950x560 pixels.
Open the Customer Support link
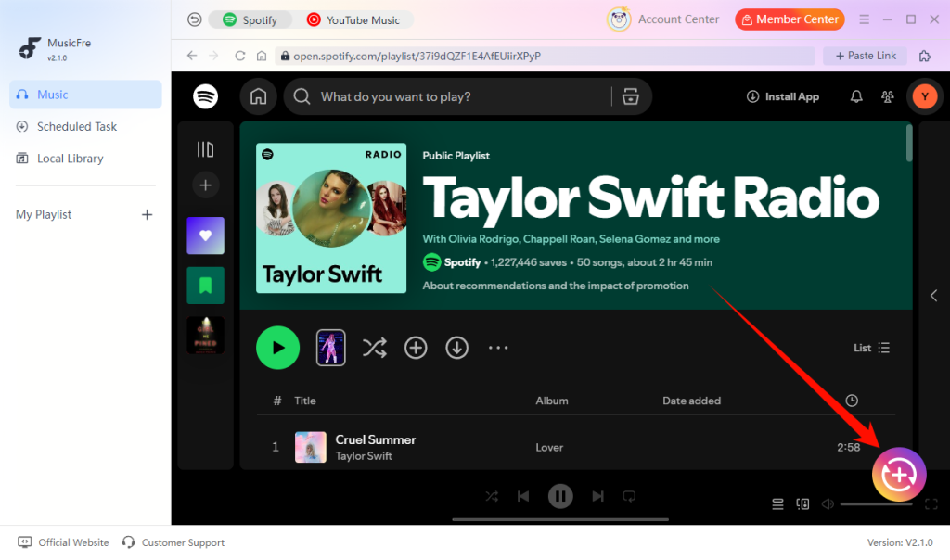[173, 542]
